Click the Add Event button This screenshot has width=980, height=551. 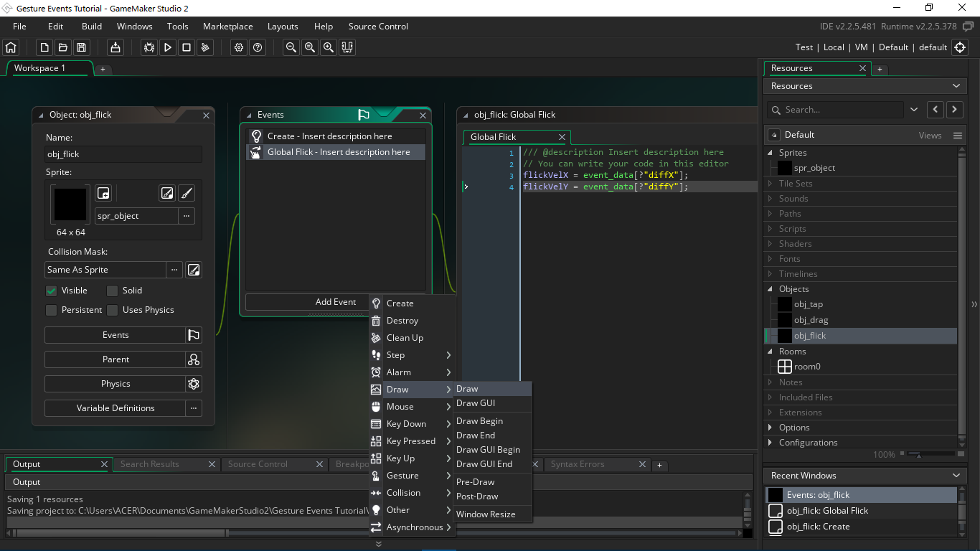335,302
